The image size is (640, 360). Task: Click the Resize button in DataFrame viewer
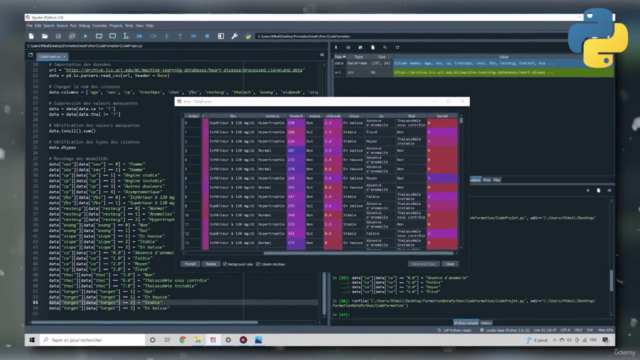[211, 264]
